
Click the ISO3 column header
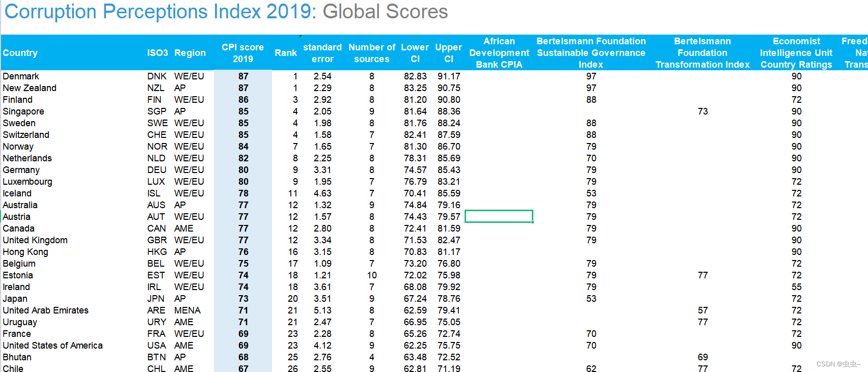(157, 53)
